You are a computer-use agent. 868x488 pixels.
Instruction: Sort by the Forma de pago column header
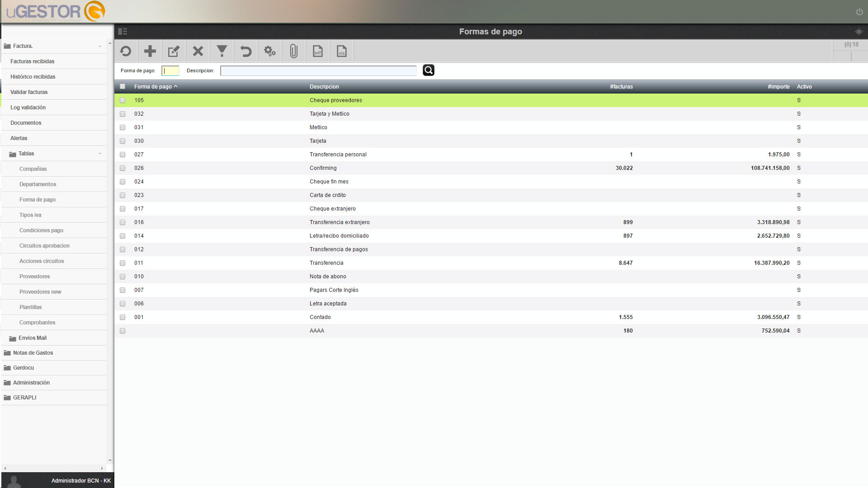tap(153, 87)
